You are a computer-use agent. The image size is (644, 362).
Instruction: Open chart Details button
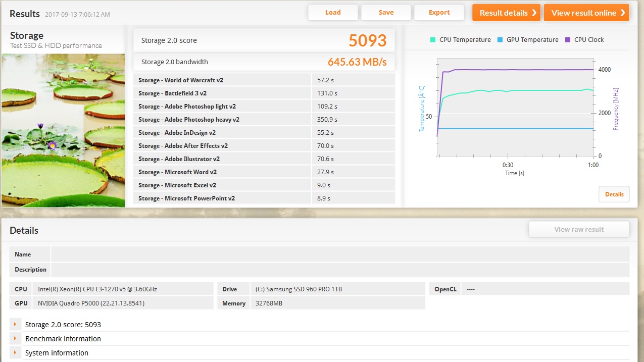614,194
